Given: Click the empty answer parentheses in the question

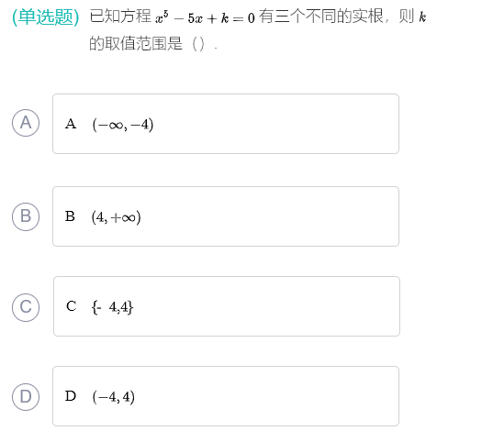Looking at the screenshot, I should pos(198,44).
